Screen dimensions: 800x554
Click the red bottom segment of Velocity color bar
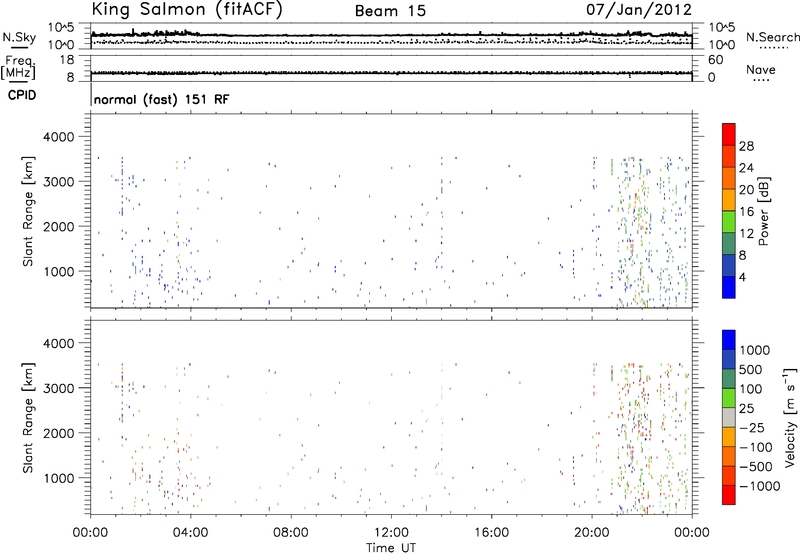point(729,495)
